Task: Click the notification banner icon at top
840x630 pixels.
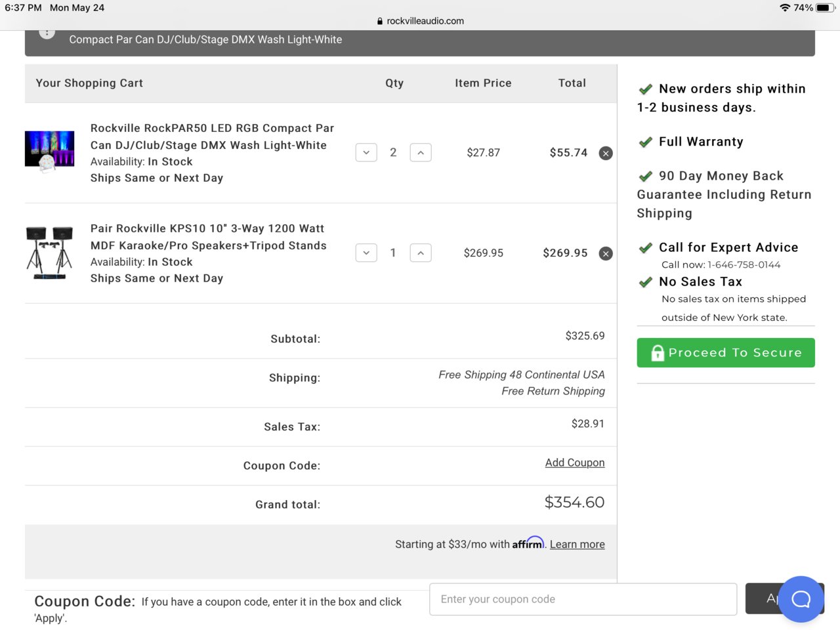Action: pos(47,33)
